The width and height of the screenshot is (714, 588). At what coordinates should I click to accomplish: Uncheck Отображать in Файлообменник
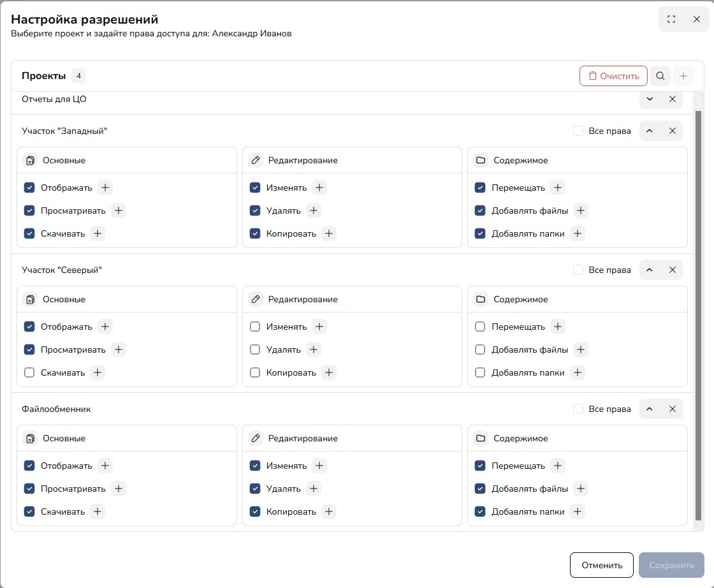point(29,466)
